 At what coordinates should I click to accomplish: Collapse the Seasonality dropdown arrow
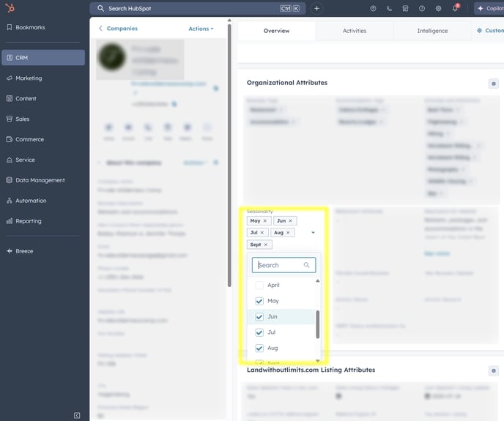(x=313, y=232)
